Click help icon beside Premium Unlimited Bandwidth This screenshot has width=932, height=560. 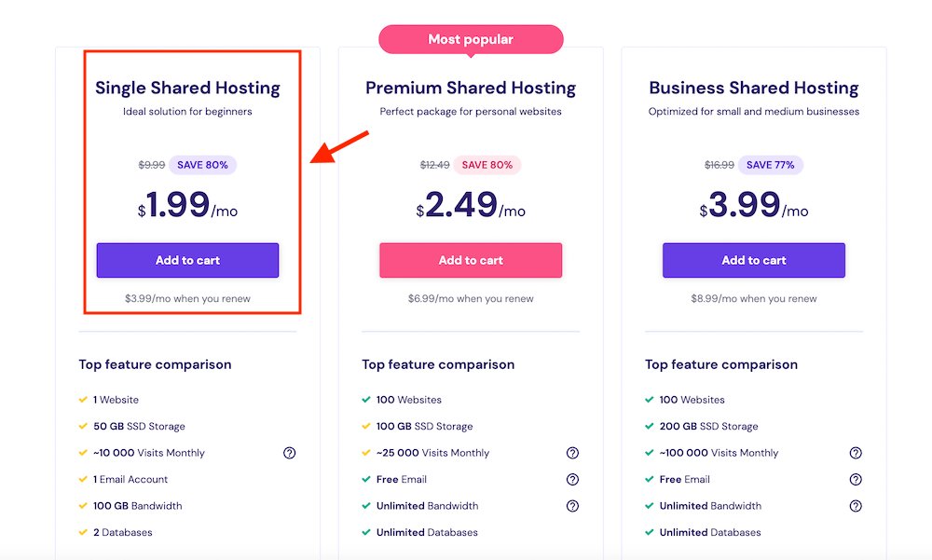572,506
